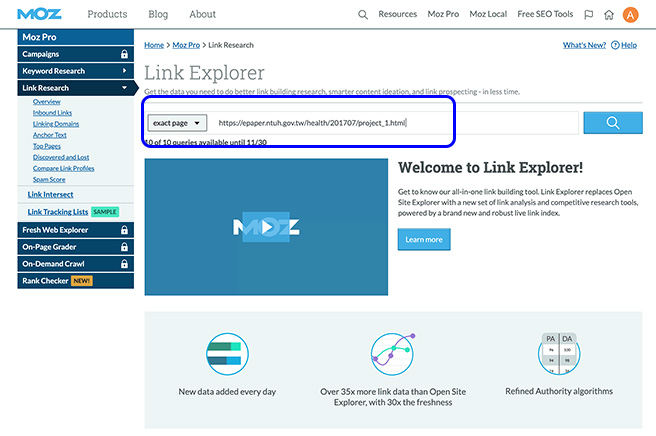656x436 pixels.
Task: Click into the URL input field
Action: [x=395, y=123]
